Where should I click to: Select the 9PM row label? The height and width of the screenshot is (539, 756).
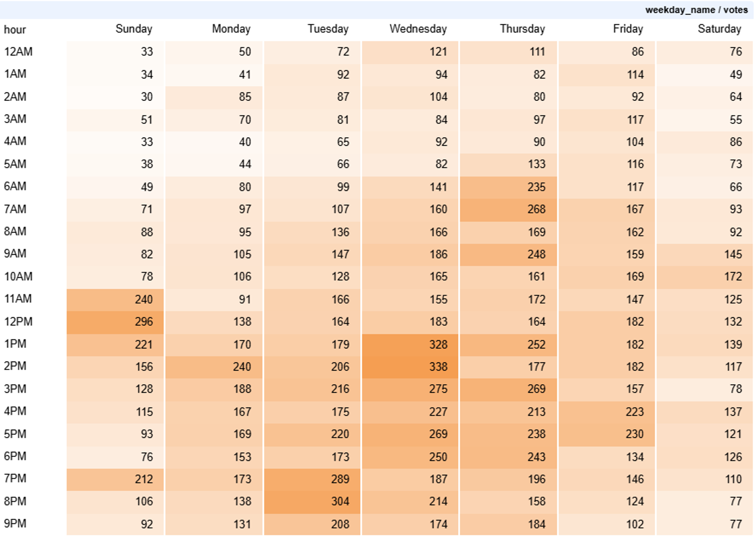(15, 523)
